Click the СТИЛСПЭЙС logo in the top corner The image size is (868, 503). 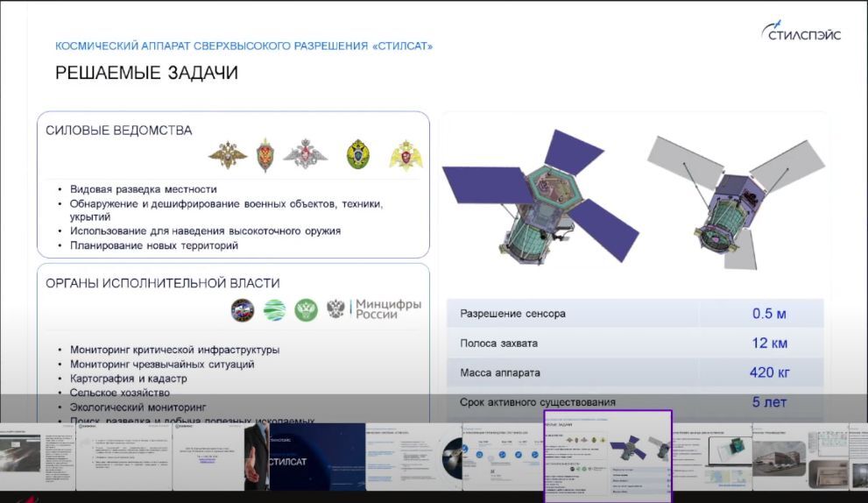pos(801,31)
